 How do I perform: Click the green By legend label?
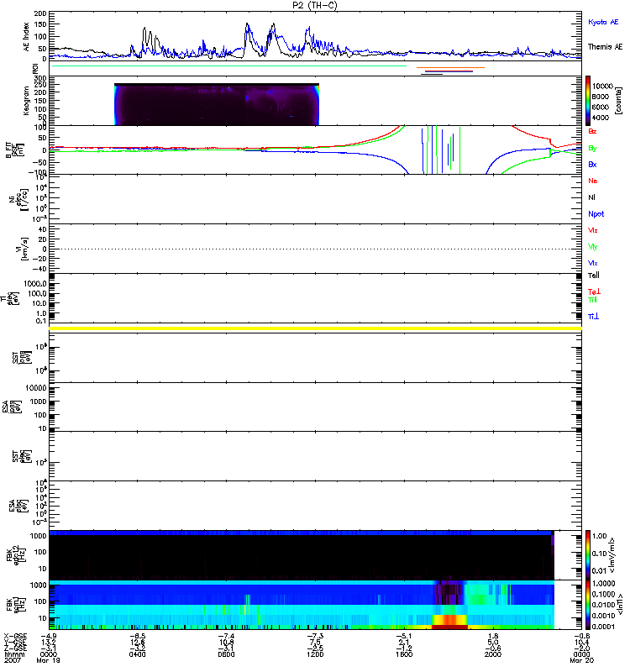592,149
